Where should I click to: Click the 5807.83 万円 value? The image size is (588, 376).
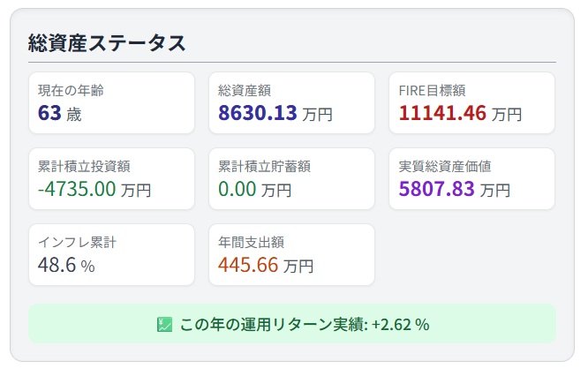tap(455, 189)
